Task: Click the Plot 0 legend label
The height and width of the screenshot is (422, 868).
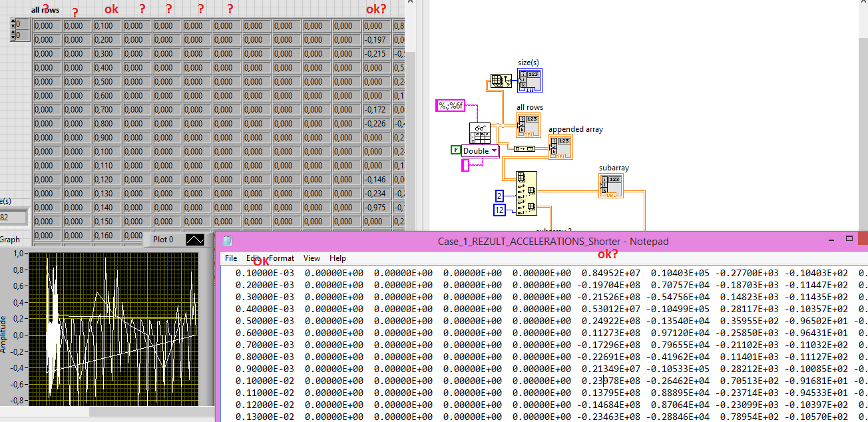Action: click(163, 240)
